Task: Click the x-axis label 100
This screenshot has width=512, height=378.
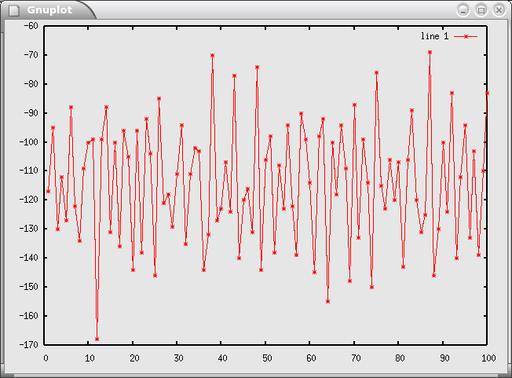Action: click(488, 358)
